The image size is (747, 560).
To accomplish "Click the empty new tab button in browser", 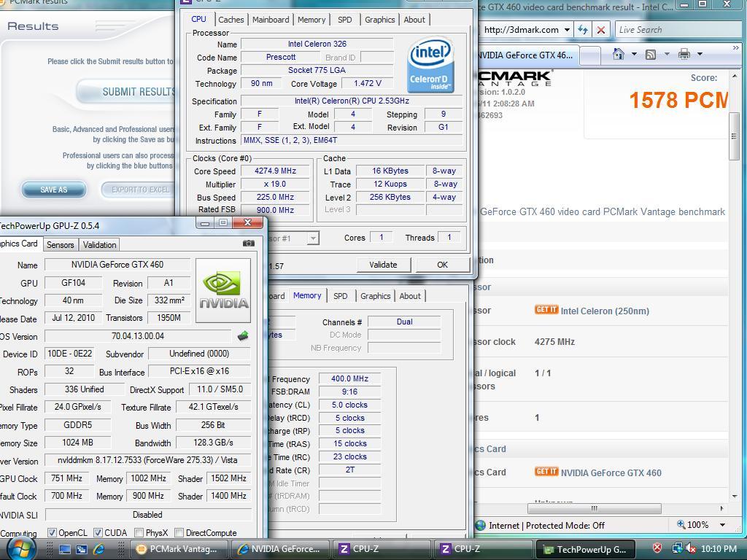I will (589, 55).
